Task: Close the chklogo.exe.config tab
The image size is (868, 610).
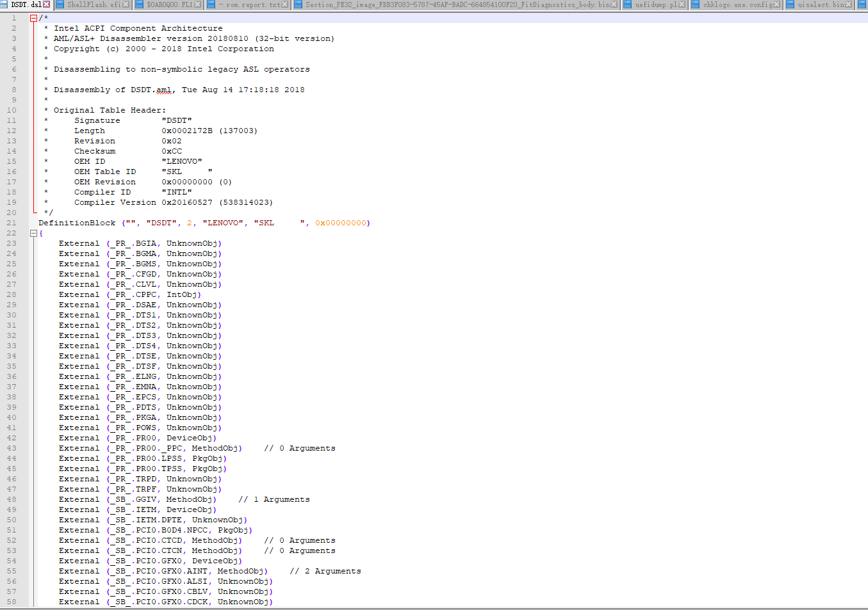Action: click(x=777, y=4)
